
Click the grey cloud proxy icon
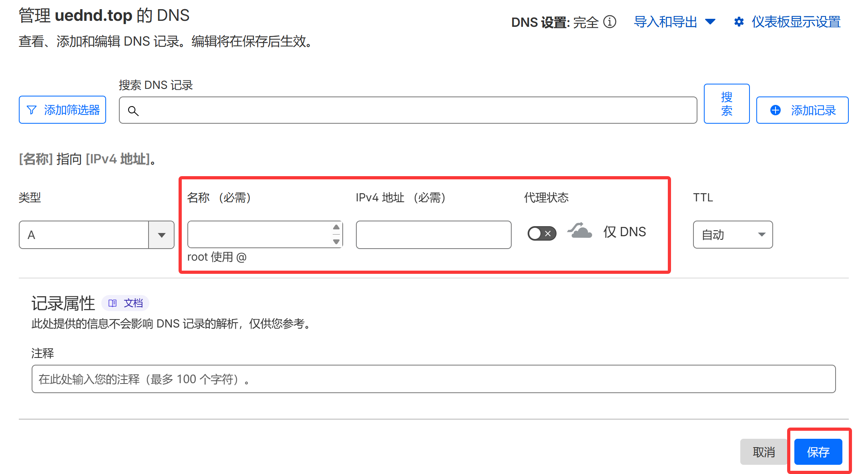click(579, 231)
